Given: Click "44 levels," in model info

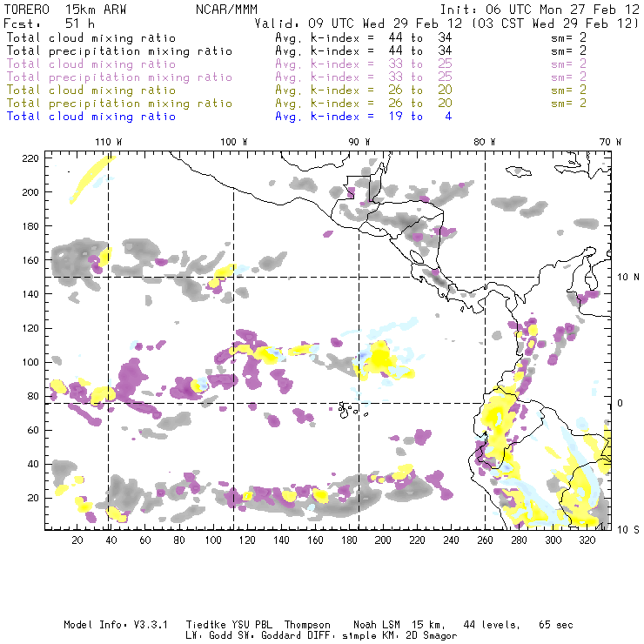Looking at the screenshot, I should (492, 625).
